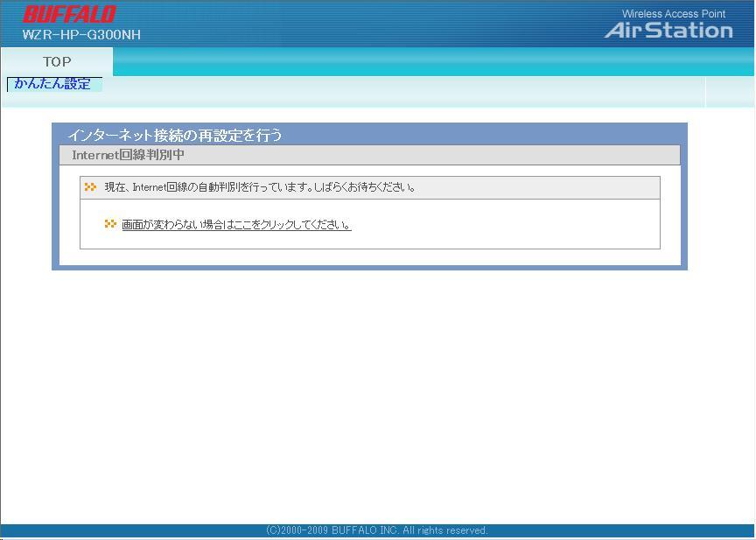Select the かんたん設定 menu item

tap(53, 84)
